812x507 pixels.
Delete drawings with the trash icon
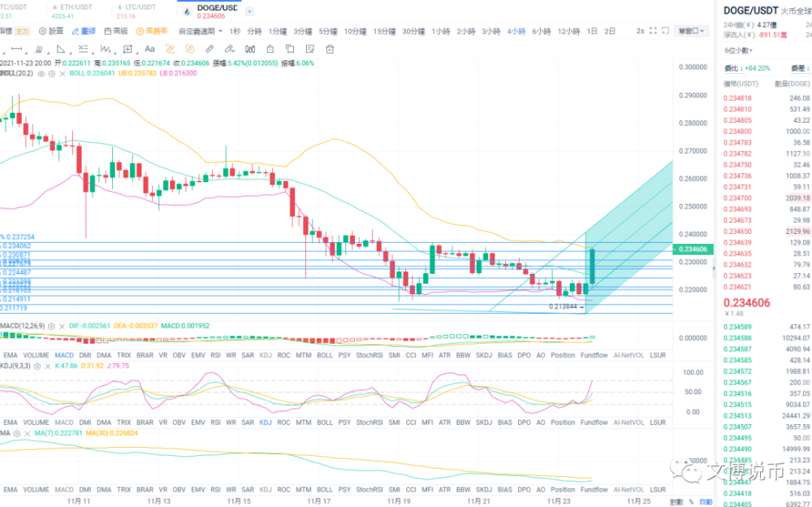click(x=330, y=50)
